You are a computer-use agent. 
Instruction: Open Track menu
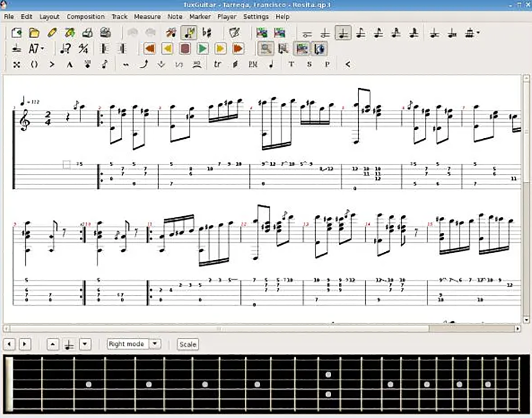click(119, 16)
